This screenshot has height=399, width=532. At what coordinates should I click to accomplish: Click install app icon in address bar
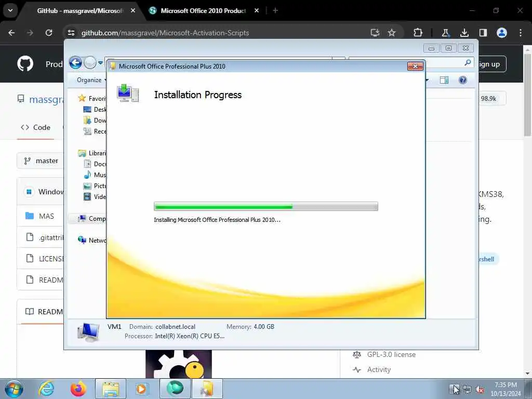click(375, 33)
